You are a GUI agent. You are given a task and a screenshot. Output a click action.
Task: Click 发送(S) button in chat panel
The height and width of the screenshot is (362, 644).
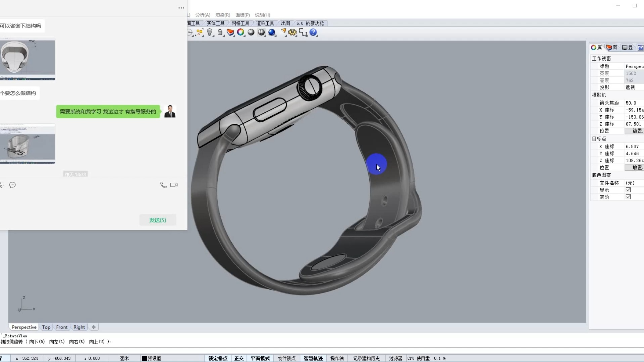point(157,220)
